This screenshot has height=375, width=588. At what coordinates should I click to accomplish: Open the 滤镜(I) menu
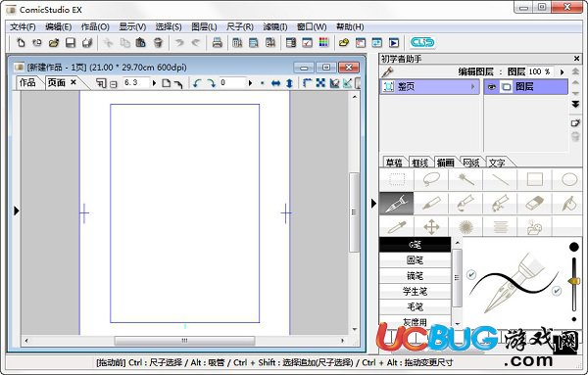[274, 27]
